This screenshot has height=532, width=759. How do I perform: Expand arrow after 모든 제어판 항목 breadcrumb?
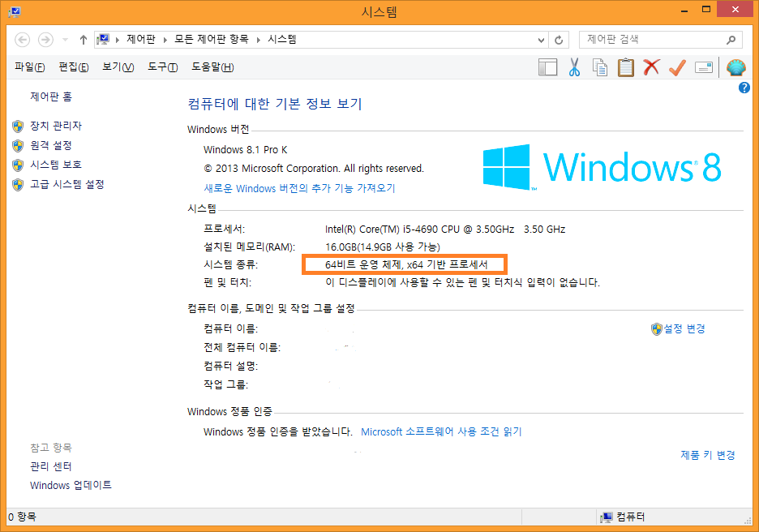[x=258, y=41]
